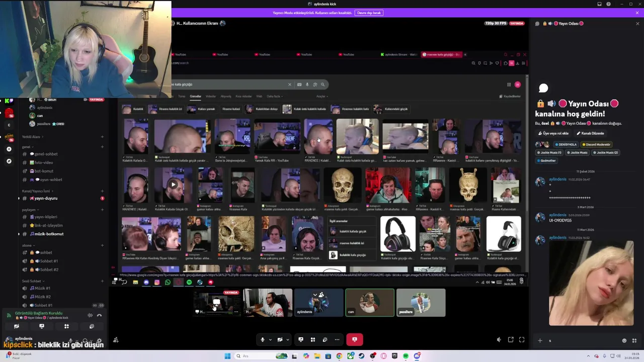Open the bot-komut channel
644x362 pixels.
tap(44, 171)
